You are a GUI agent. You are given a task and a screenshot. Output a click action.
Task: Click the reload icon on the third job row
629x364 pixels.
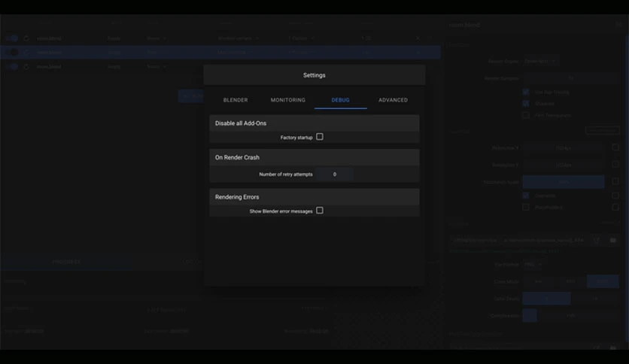point(26,66)
